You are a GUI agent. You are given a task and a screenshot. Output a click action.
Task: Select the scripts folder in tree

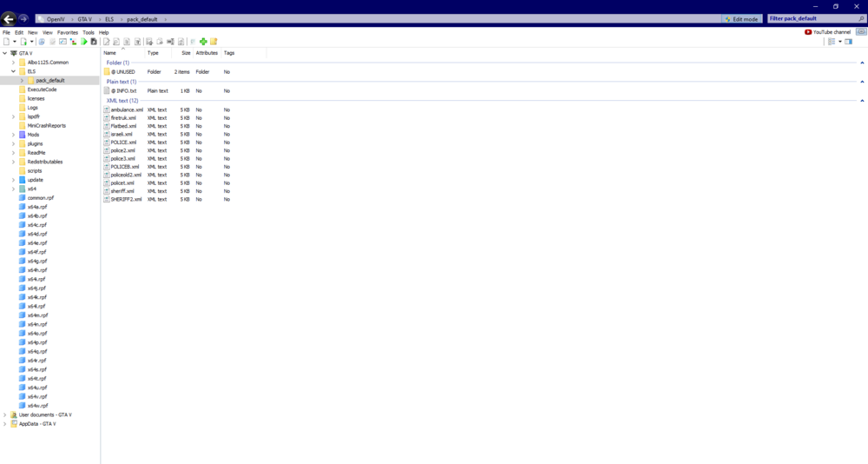click(35, 171)
